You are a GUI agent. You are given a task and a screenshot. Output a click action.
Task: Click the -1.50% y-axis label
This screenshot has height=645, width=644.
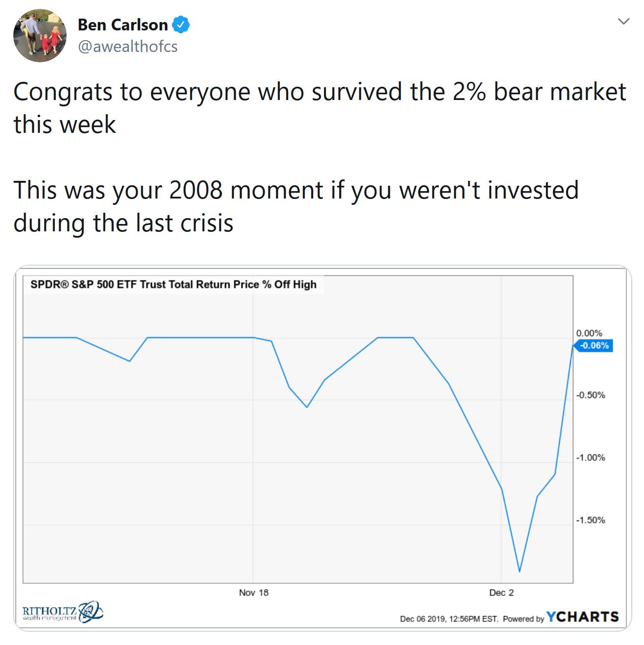591,520
